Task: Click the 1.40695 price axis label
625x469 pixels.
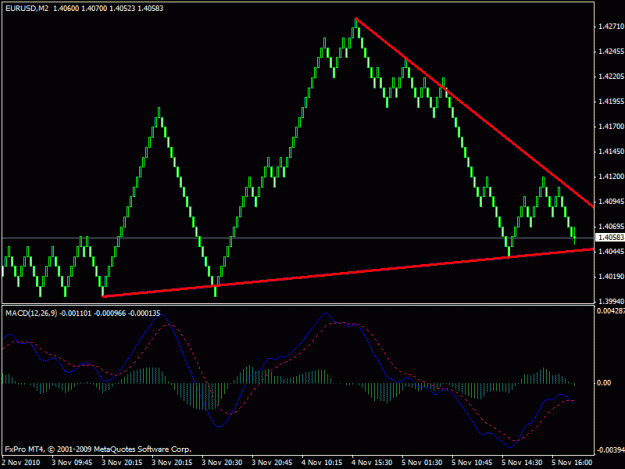Action: [611, 226]
